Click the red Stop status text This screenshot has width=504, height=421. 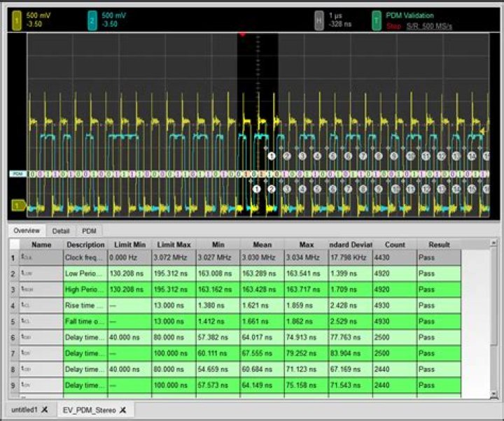393,26
